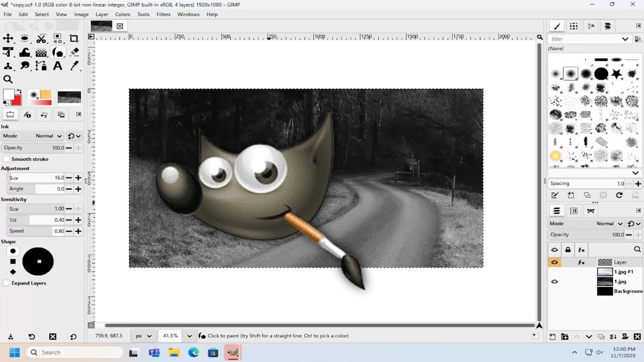Open the layer Mode Normal dropdown

(x=586, y=223)
